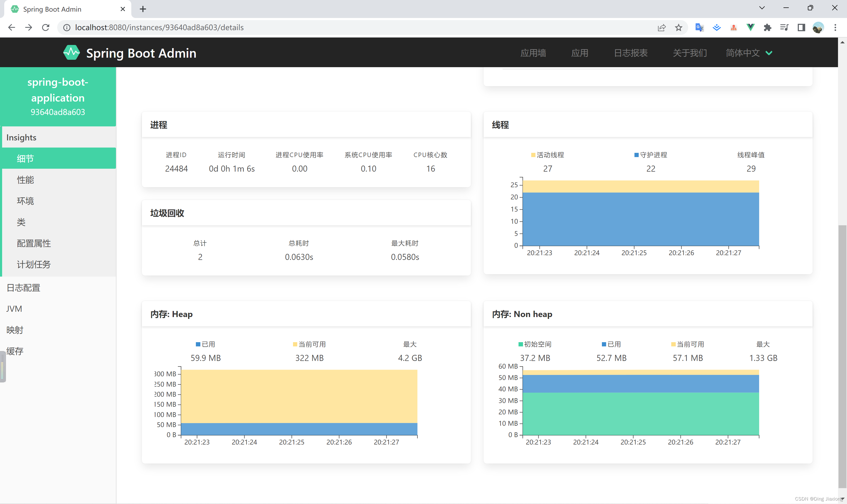Viewport: 847px width, 504px height.
Task: Click GC max time value 0.0580s
Action: click(x=405, y=257)
